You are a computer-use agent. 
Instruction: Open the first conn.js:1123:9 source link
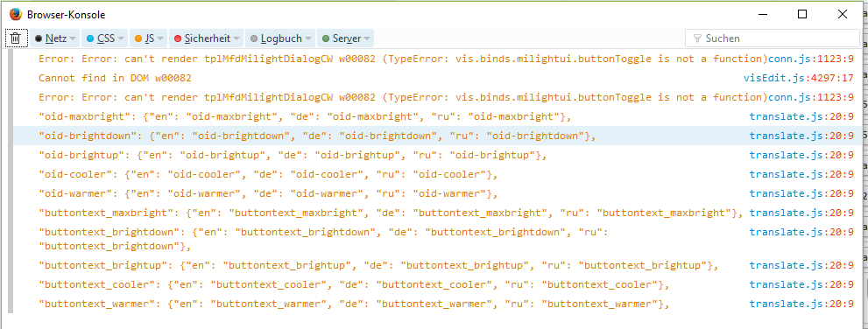811,59
